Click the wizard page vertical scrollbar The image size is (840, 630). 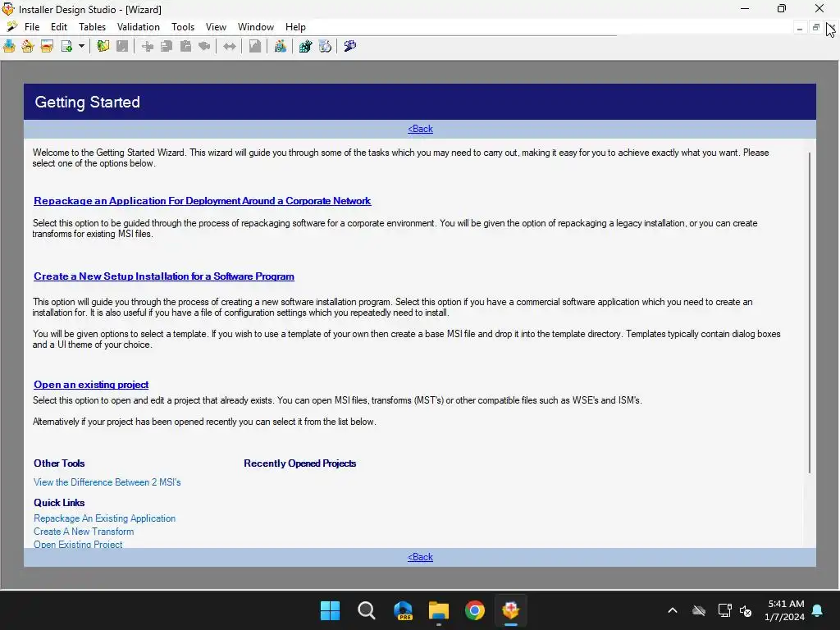(x=810, y=313)
